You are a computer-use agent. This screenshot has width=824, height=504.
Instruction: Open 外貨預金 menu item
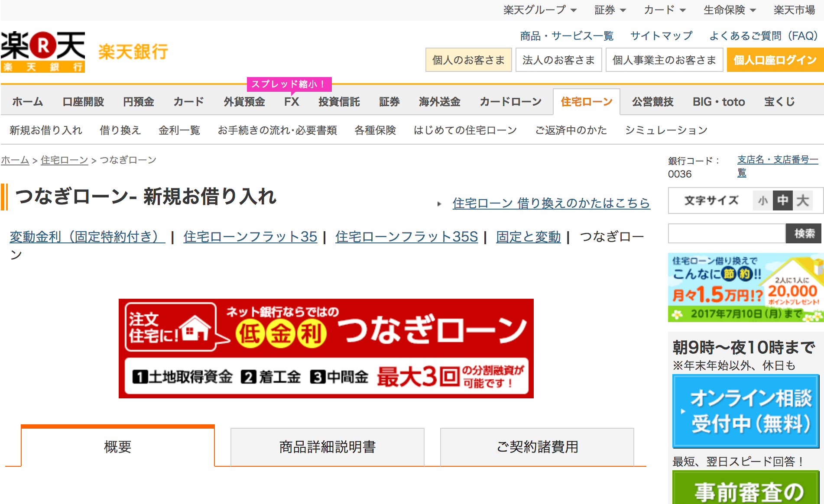pos(244,102)
